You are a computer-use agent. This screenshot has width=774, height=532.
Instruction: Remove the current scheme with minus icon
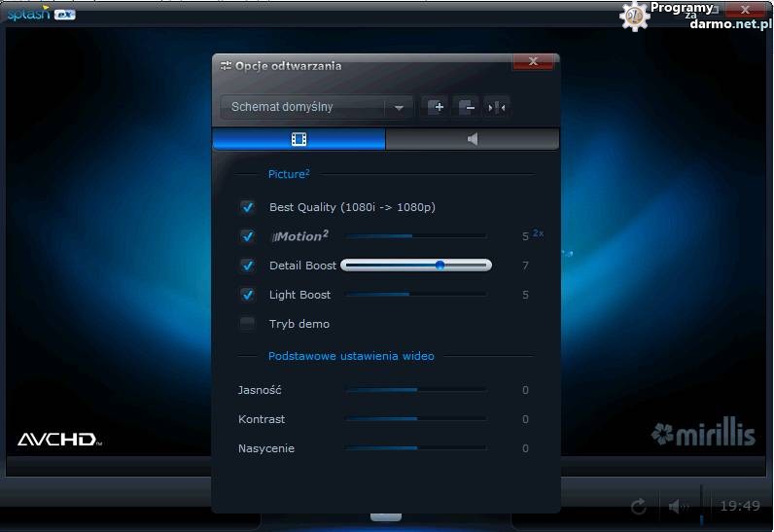click(467, 107)
